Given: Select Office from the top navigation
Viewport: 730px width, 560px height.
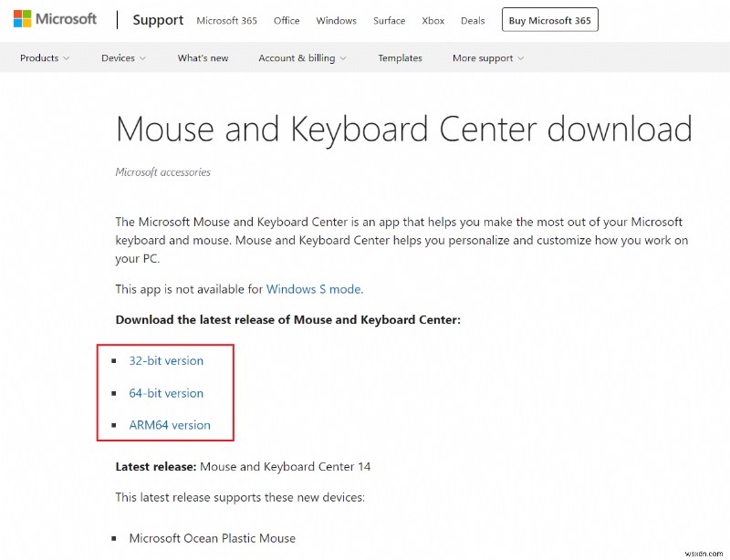Looking at the screenshot, I should point(287,20).
